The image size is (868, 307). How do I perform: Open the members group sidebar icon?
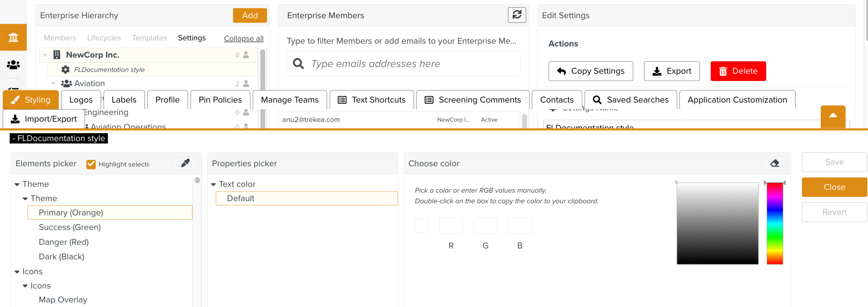[13, 65]
